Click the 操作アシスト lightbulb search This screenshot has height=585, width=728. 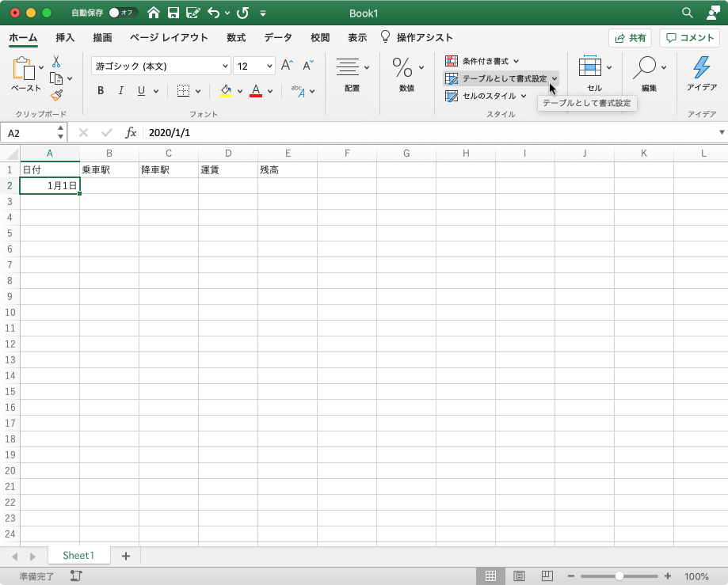click(x=417, y=37)
